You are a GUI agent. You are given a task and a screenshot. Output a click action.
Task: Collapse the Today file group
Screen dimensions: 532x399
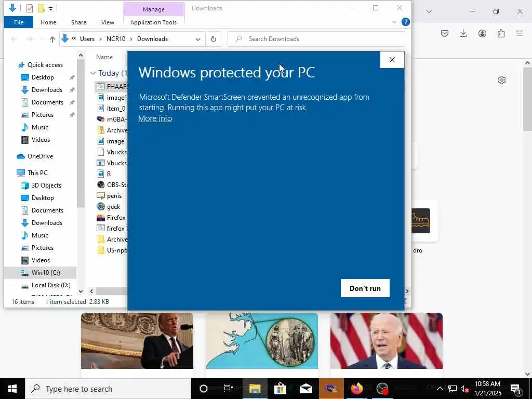click(x=93, y=73)
